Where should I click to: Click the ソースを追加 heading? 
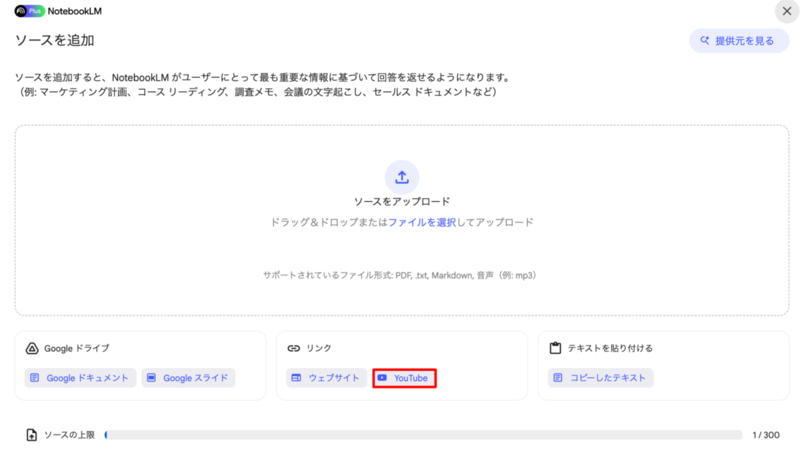[x=54, y=40]
